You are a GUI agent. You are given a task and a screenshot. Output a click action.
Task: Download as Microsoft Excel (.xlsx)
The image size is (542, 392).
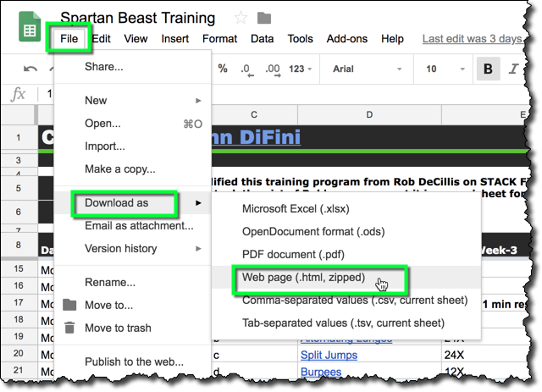(346, 209)
